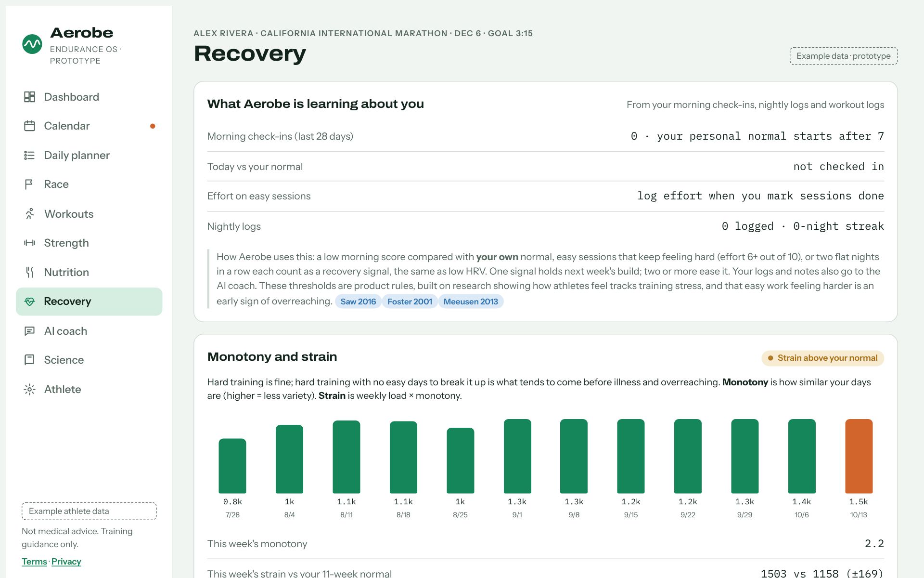Click the 'not checked in' value
This screenshot has height=578, width=924.
coord(838,167)
